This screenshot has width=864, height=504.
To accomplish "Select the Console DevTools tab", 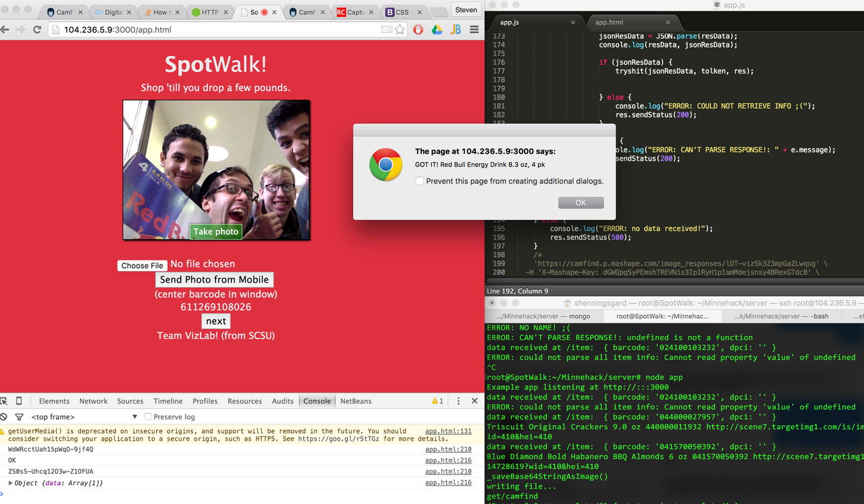I will [x=317, y=401].
